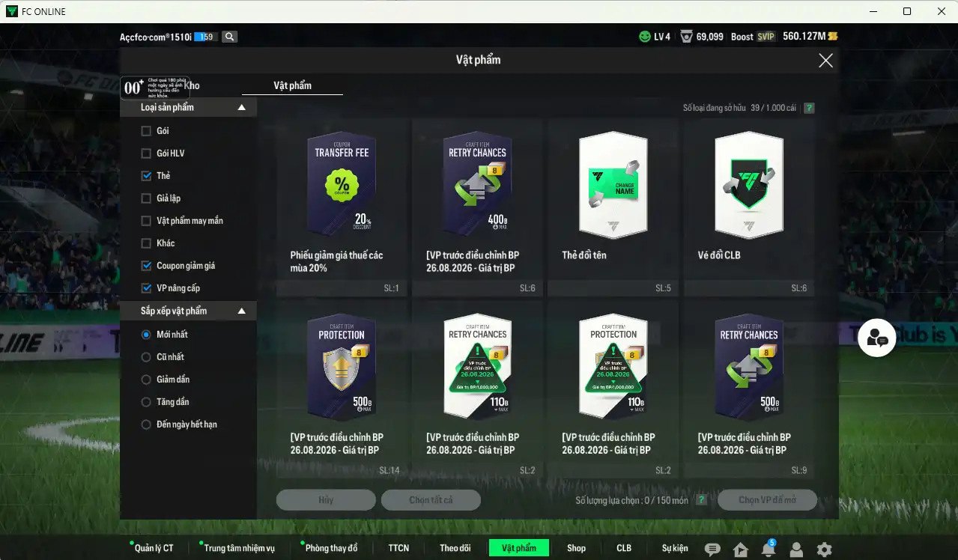Open the Shop menu item

[576, 548]
